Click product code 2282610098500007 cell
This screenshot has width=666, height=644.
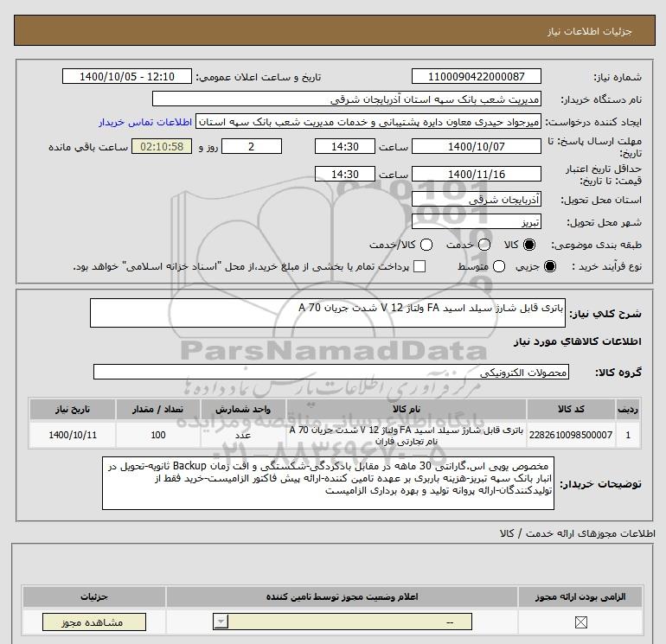[x=571, y=435]
